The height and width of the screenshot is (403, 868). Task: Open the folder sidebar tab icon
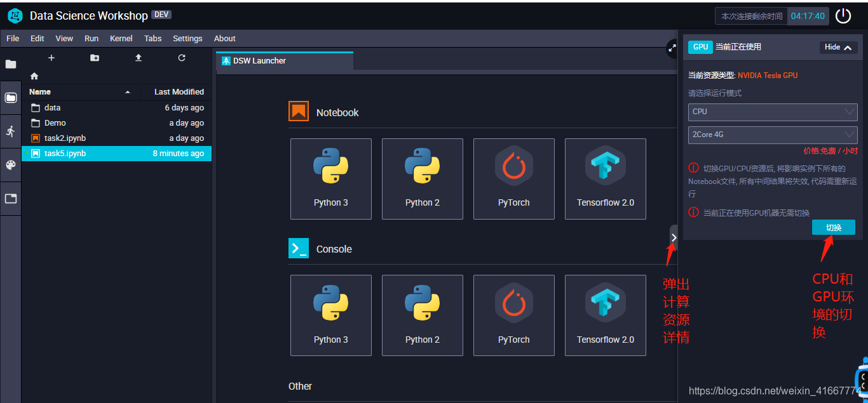tap(11, 64)
